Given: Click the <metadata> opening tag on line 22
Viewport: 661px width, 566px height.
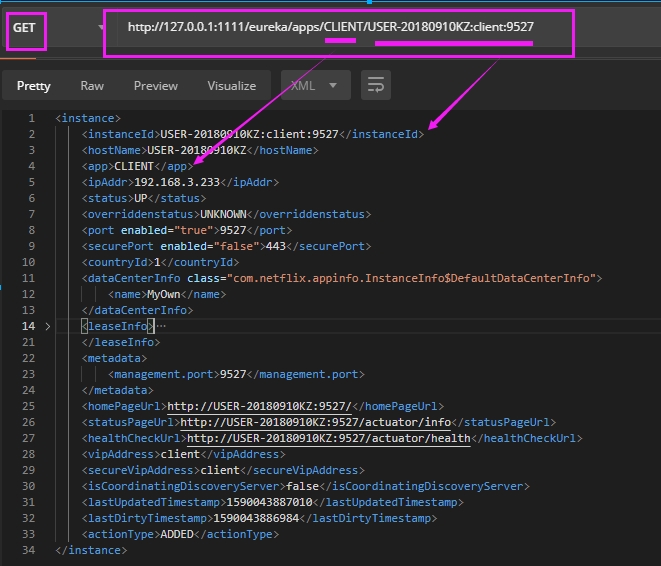Looking at the screenshot, I should tap(114, 359).
